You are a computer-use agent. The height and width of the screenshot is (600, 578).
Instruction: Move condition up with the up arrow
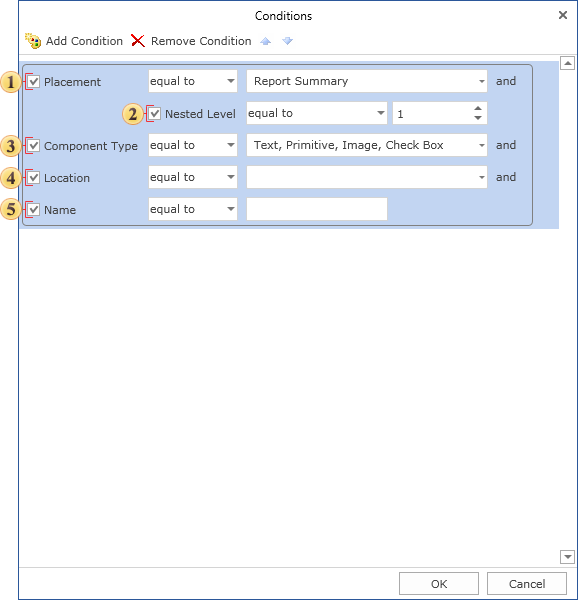coord(265,41)
